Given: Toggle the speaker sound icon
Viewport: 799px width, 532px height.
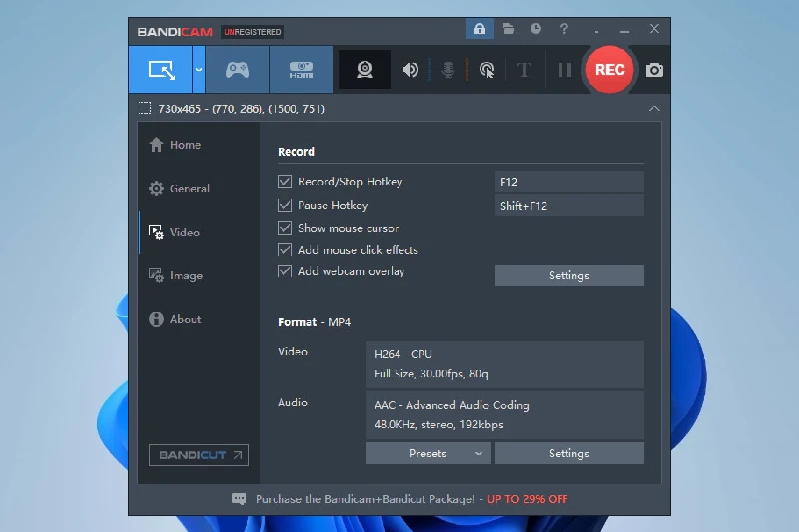Looking at the screenshot, I should pyautogui.click(x=410, y=70).
